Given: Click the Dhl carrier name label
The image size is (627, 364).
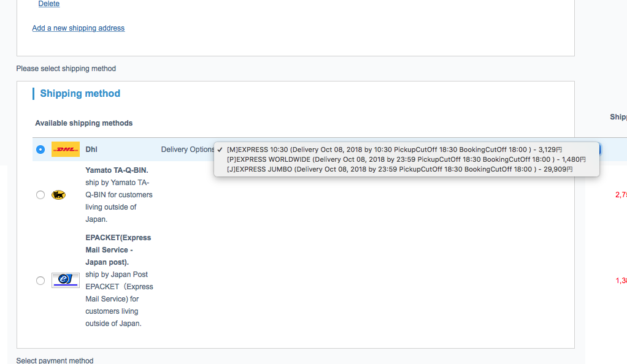Looking at the screenshot, I should click(x=91, y=150).
